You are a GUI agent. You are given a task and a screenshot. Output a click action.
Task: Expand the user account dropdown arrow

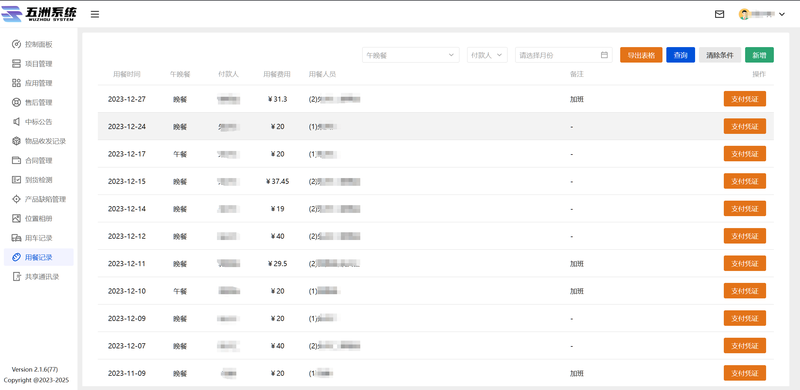click(x=782, y=14)
